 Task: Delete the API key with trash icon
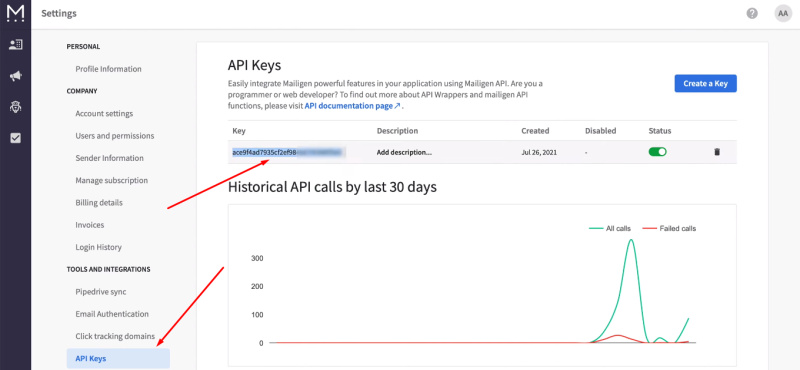(x=716, y=152)
